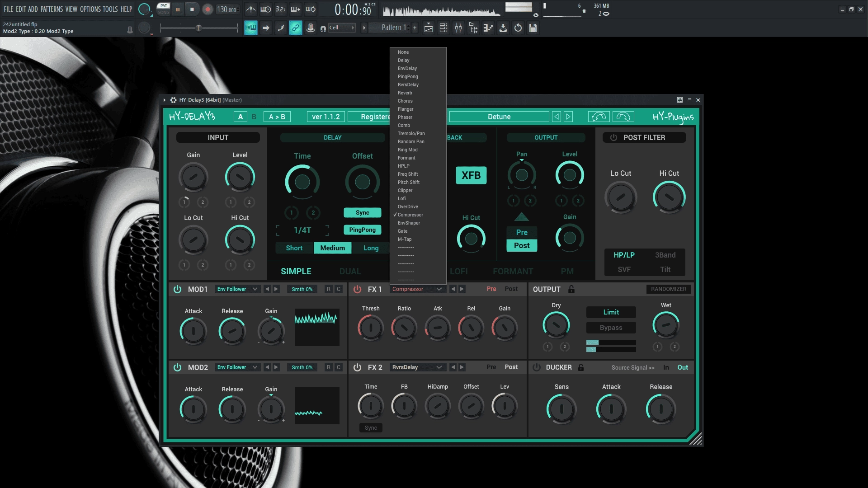Screen dimensions: 868x488
Task: Open the Detune preset selector
Action: pos(499,117)
